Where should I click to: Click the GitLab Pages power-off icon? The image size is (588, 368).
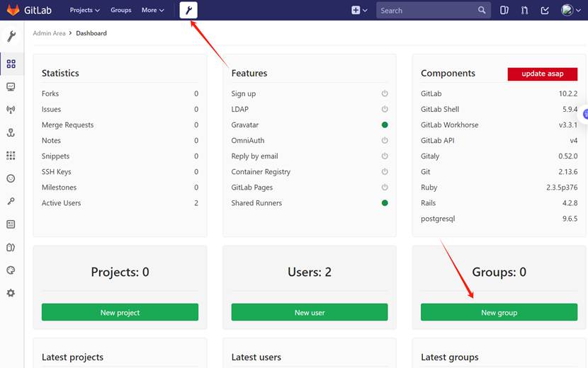pyautogui.click(x=385, y=187)
